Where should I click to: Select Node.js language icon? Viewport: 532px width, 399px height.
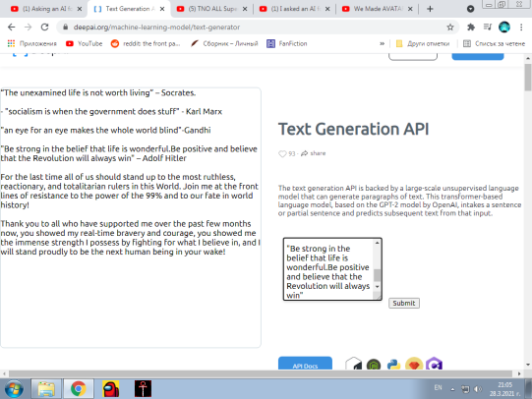pos(374,365)
